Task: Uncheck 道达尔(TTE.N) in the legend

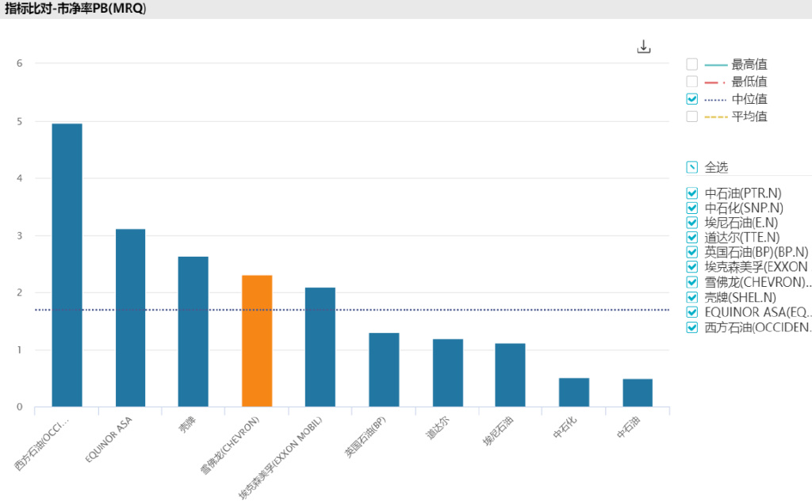Action: point(691,238)
